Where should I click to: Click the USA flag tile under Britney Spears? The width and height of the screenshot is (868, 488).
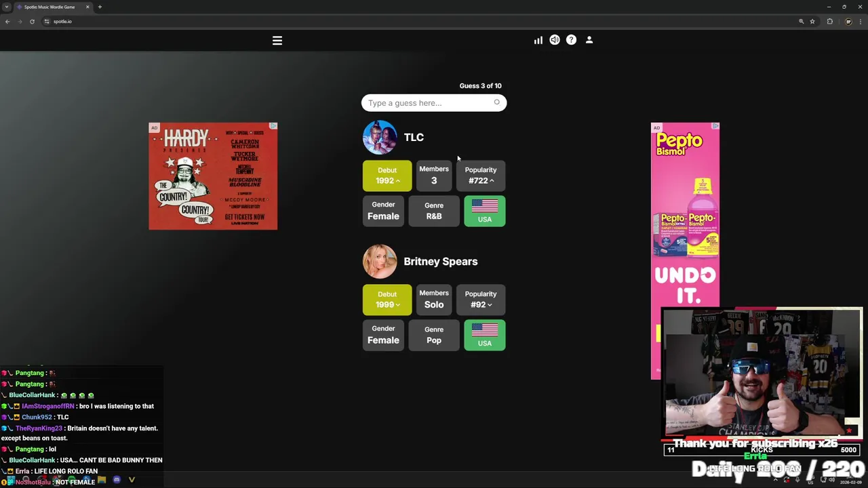tap(485, 335)
